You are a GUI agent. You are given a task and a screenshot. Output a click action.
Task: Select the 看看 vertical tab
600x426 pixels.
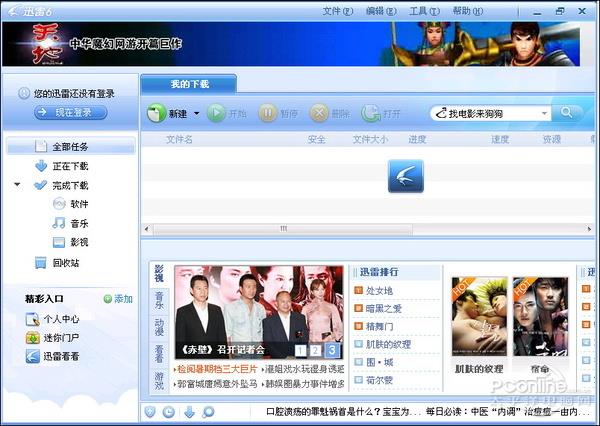159,353
